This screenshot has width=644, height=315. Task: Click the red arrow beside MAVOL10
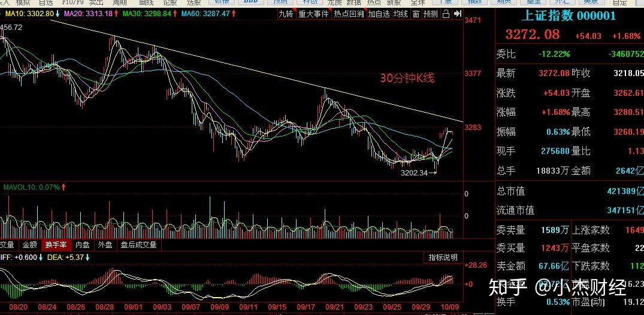coord(64,187)
